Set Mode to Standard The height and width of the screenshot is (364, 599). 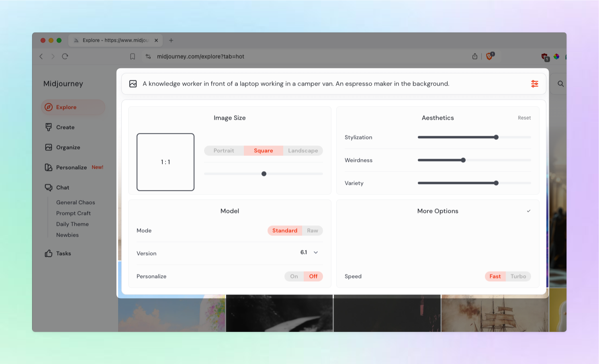[285, 231]
